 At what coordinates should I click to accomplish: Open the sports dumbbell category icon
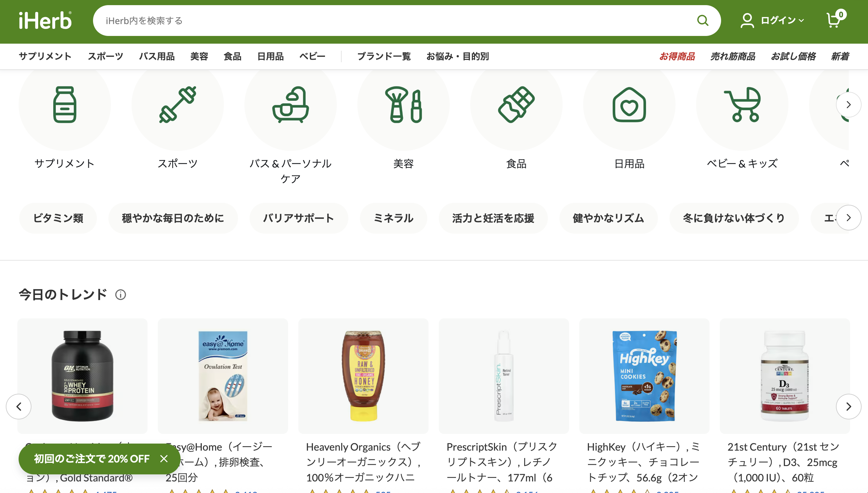[x=178, y=104]
